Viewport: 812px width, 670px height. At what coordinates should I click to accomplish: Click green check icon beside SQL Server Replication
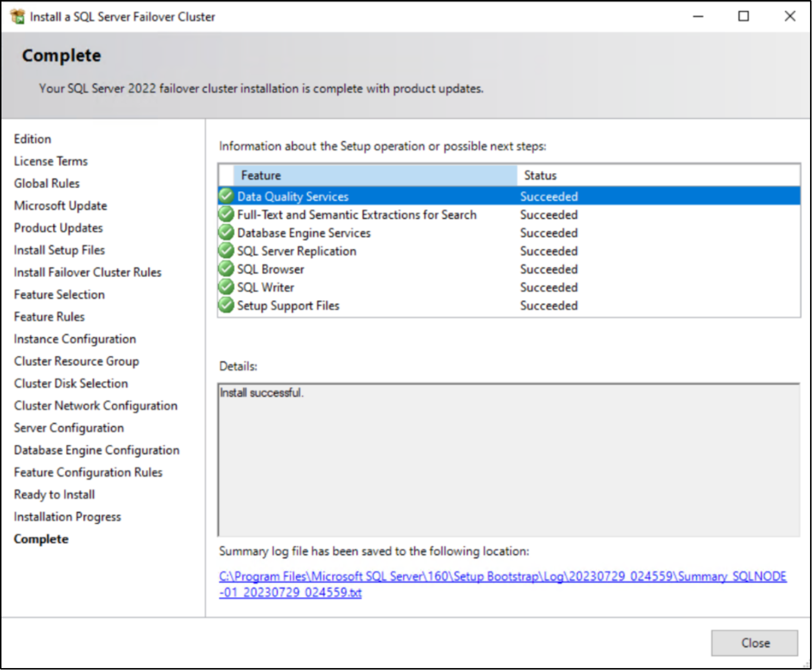coord(226,250)
